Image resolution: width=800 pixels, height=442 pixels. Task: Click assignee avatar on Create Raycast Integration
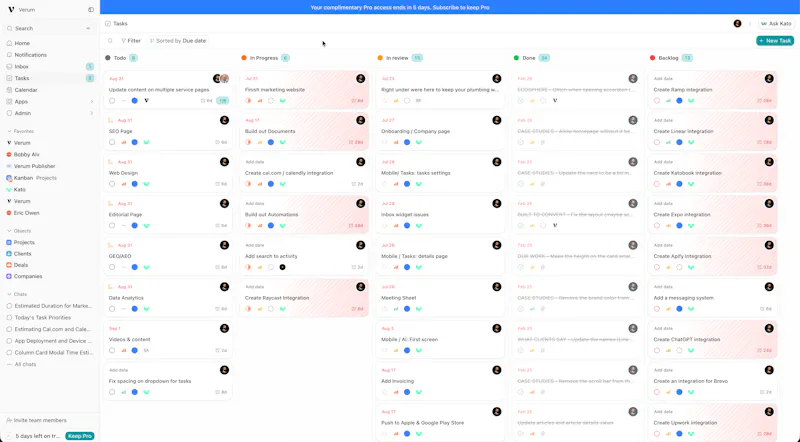361,287
